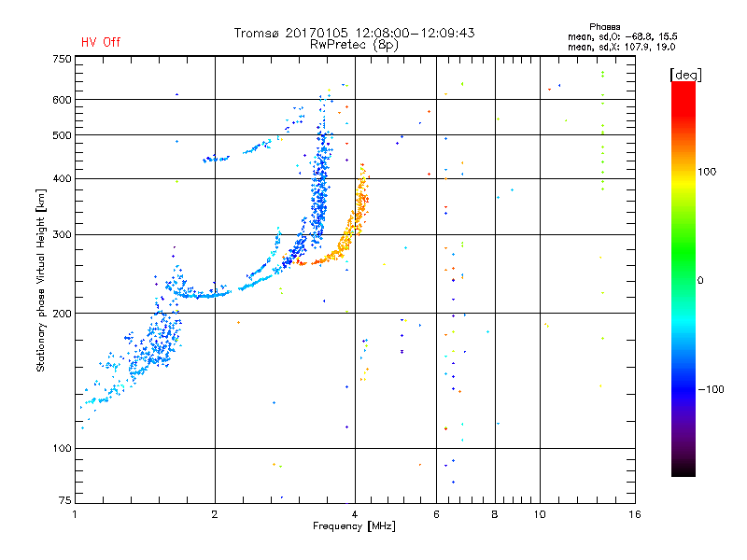The height and width of the screenshot is (560, 747).
Task: Click the 'RwPretec (8p)' subtitle
Action: (x=354, y=45)
